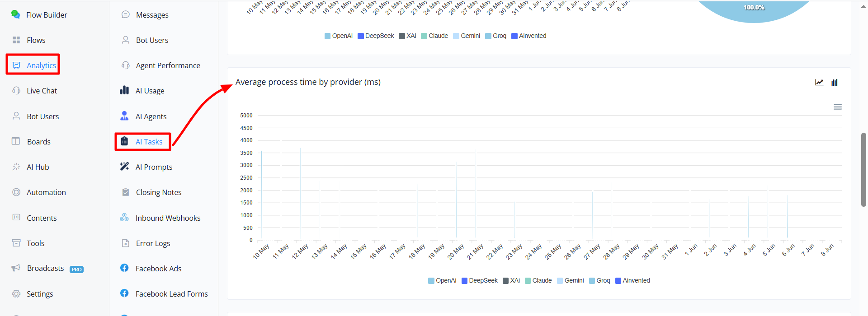
Task: Toggle DeepSeek series in lower legend
Action: pos(479,281)
